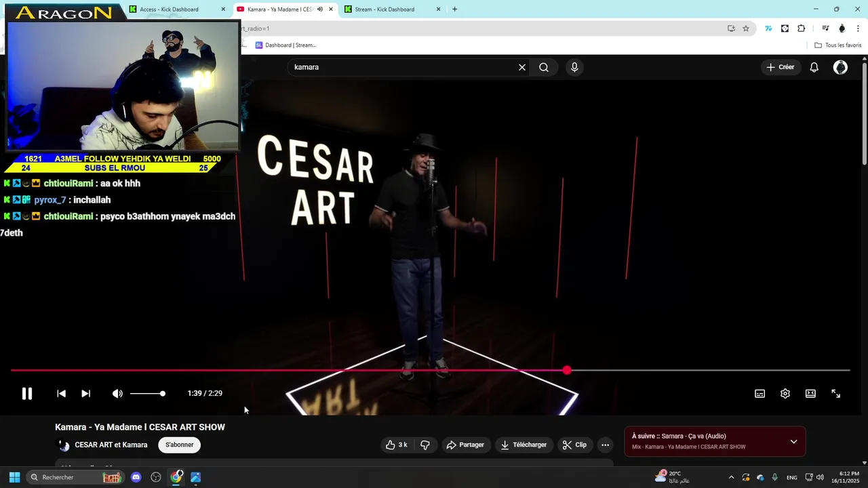This screenshot has height=488, width=868.
Task: Open the Windows Start menu
Action: point(14,477)
